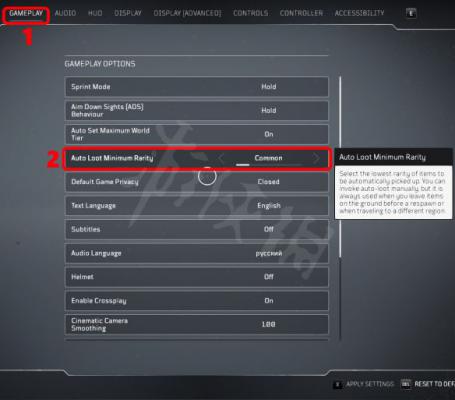Toggle the Helmet option
This screenshot has height=400, width=455.
click(197, 277)
